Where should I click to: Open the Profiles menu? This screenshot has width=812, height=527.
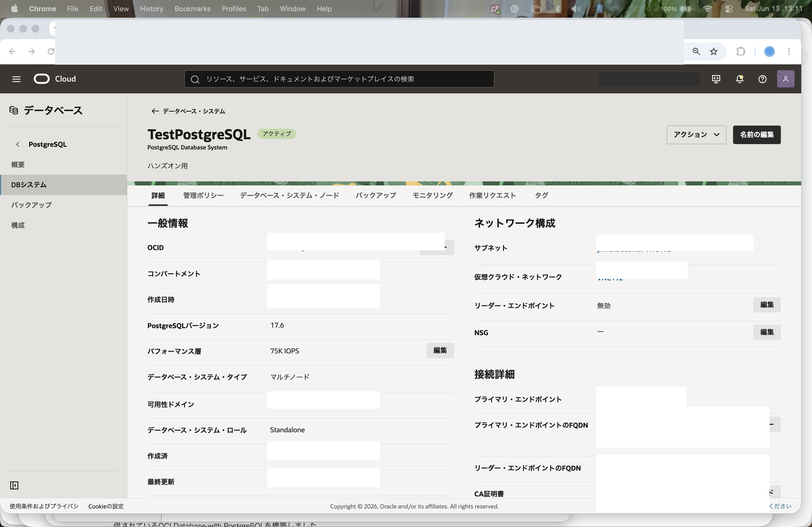pos(234,9)
